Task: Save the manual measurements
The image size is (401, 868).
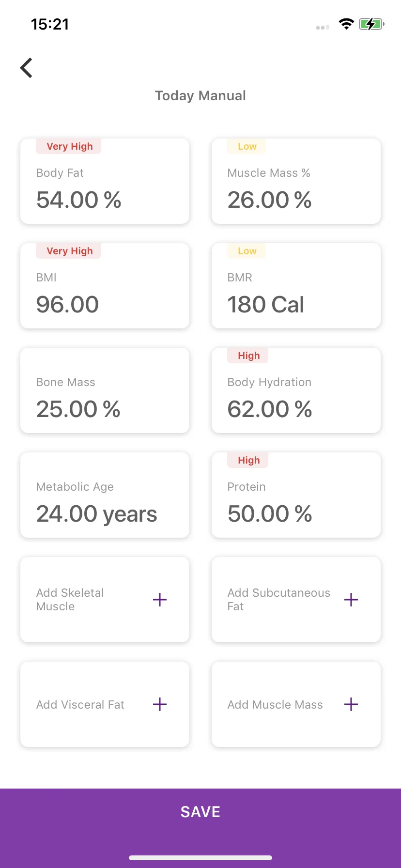Action: point(200,812)
